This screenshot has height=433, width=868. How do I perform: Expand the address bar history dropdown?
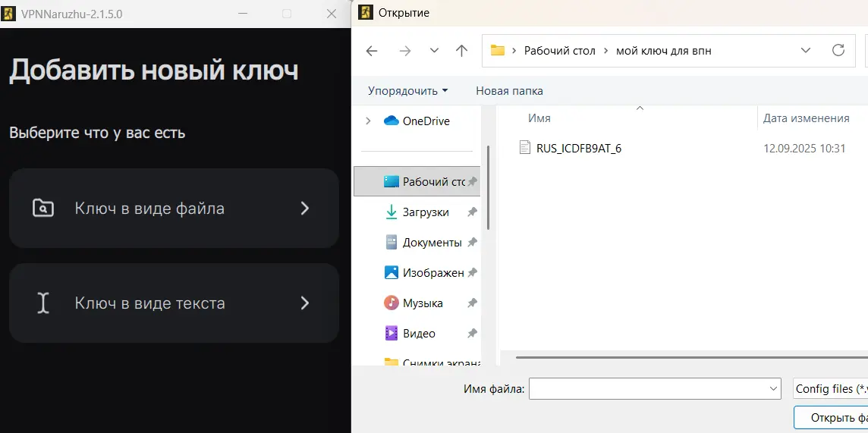point(806,51)
